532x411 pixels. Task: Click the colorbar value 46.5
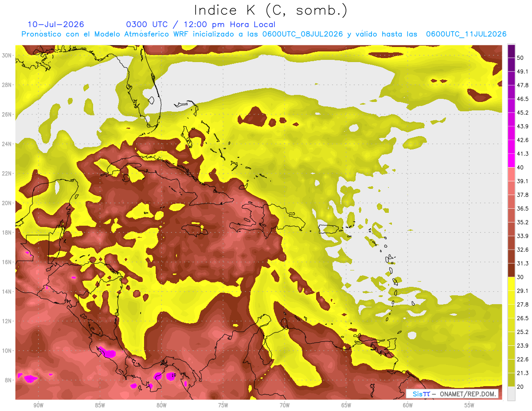(x=523, y=99)
